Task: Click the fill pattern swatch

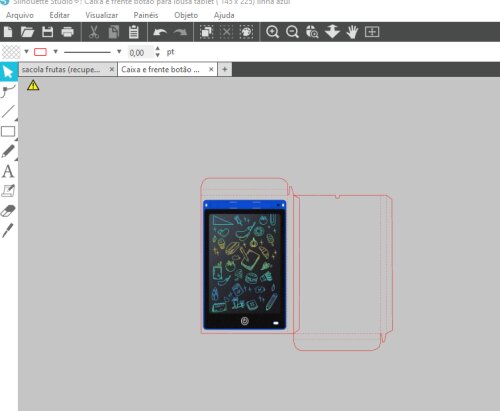Action: pos(11,52)
